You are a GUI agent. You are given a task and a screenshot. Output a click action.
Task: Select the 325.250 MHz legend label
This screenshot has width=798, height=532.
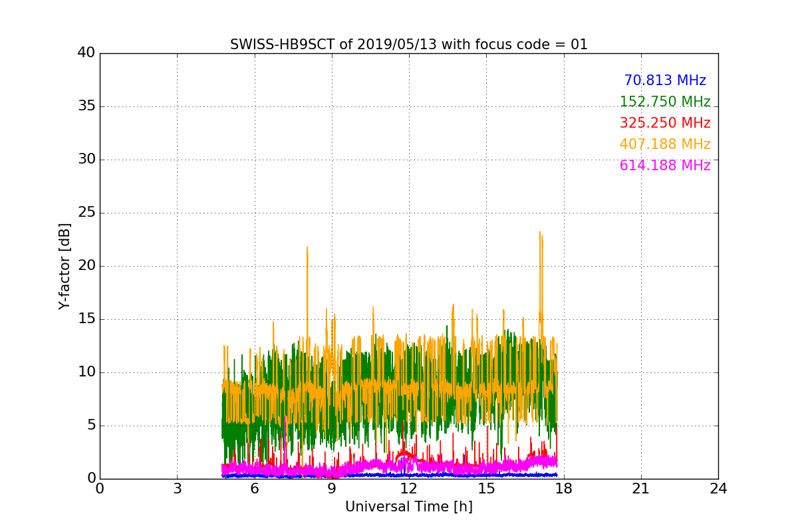tap(665, 123)
